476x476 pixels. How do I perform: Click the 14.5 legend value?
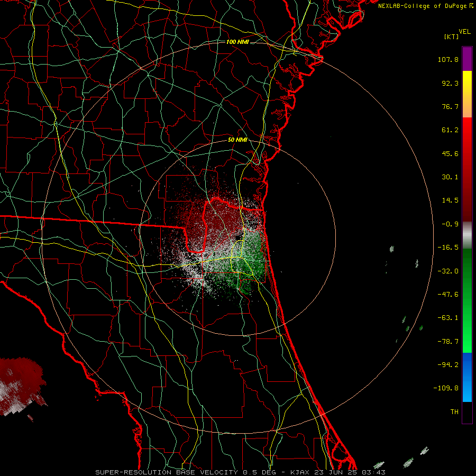450,200
